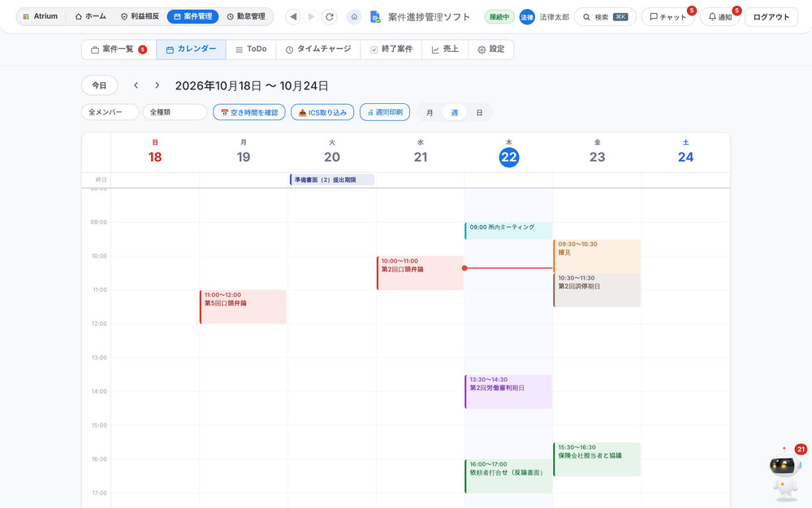Go to next week with right chevron
Image resolution: width=812 pixels, height=508 pixels.
click(157, 85)
